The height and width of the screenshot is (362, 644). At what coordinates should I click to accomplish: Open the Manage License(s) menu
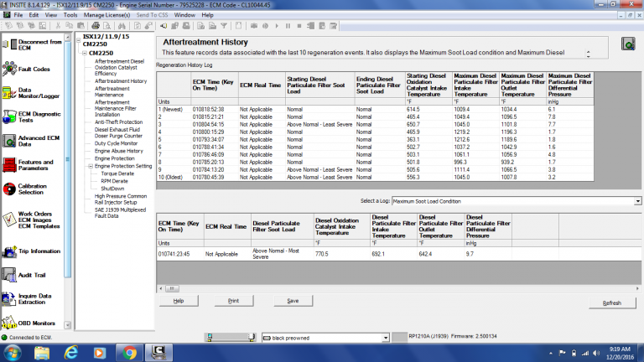(106, 15)
